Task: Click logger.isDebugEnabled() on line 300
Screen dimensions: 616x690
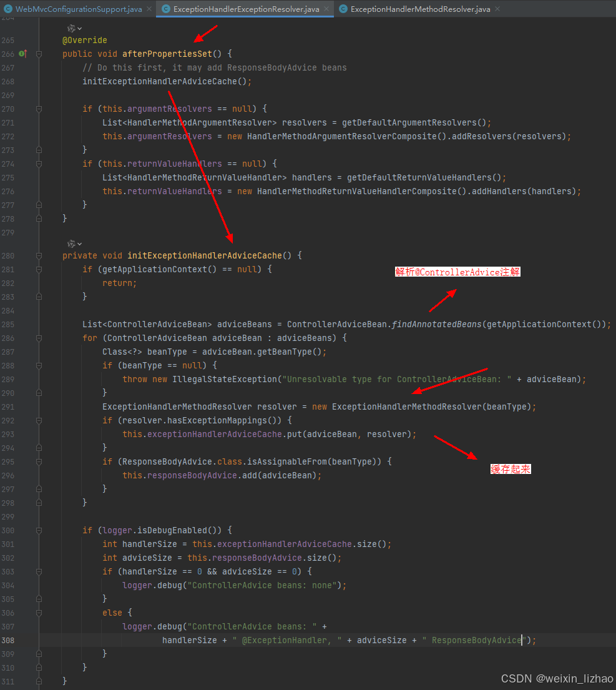Action: pos(162,530)
